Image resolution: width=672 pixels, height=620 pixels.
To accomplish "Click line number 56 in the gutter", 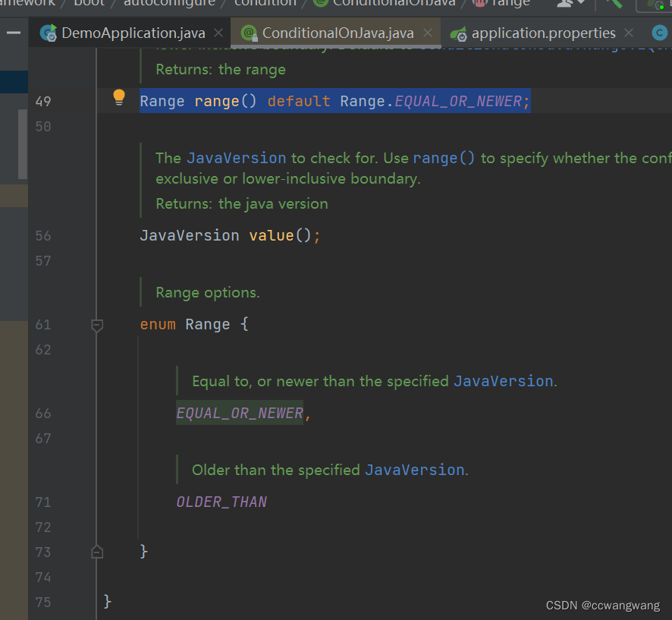I will [x=43, y=236].
